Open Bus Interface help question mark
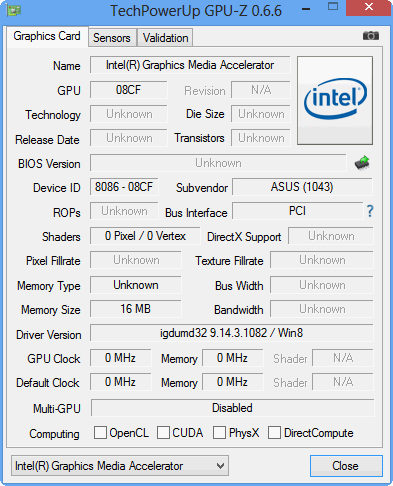This screenshot has width=393, height=486. [370, 211]
